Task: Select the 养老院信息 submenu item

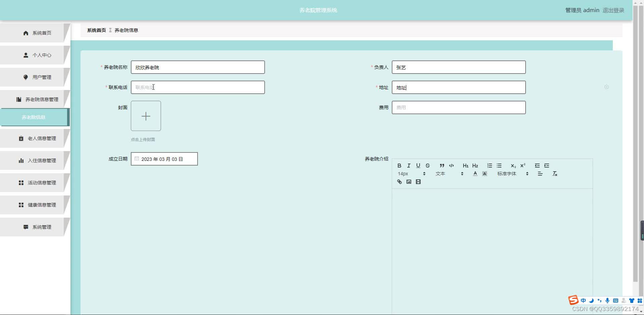Action: [35, 117]
